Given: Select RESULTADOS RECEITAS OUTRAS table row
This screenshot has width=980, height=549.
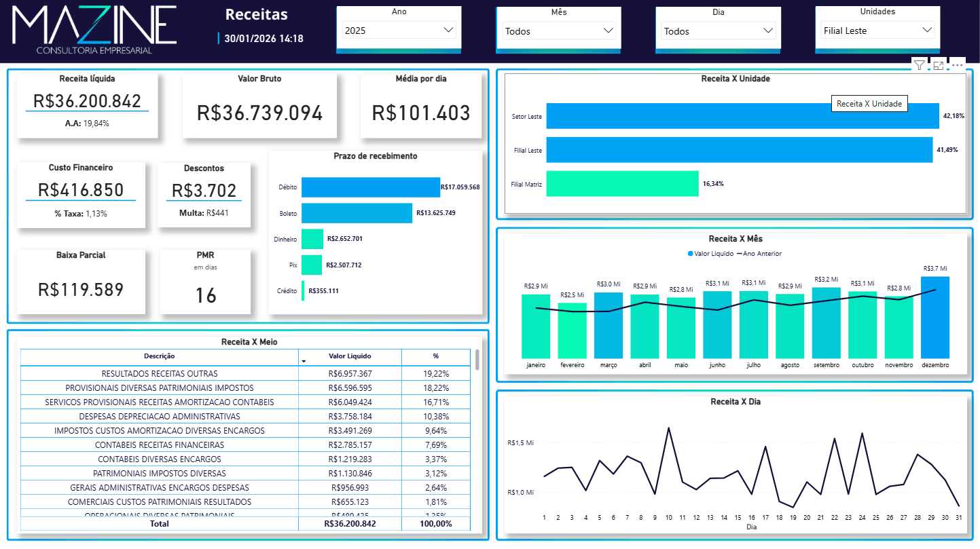Looking at the screenshot, I should (159, 374).
